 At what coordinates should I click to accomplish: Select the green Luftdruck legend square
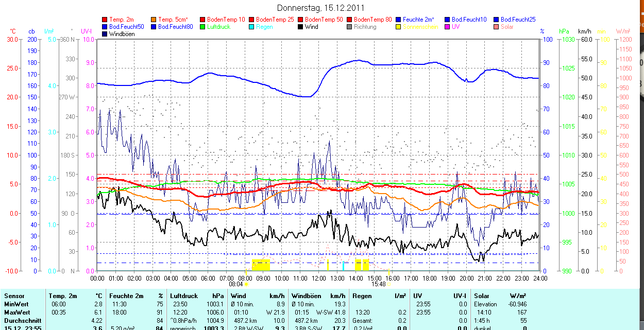click(203, 27)
